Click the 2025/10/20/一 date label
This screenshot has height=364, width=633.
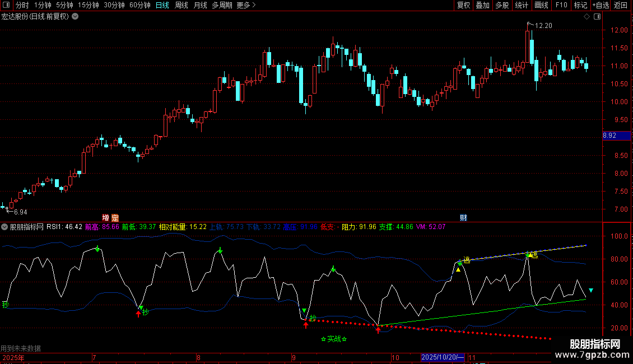[443, 357]
